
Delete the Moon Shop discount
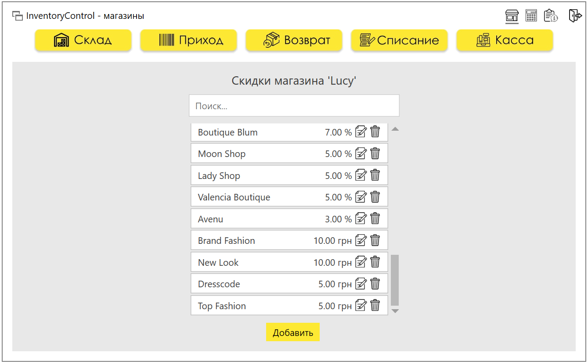pos(375,153)
